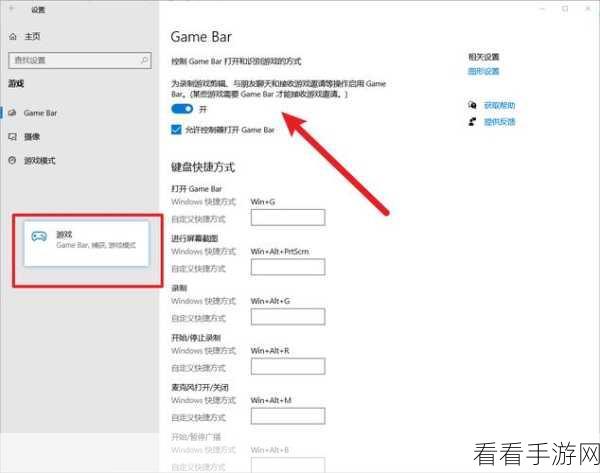Open the 游戏 settings tile
Image resolution: width=600 pixels, height=473 pixels.
pyautogui.click(x=86, y=244)
